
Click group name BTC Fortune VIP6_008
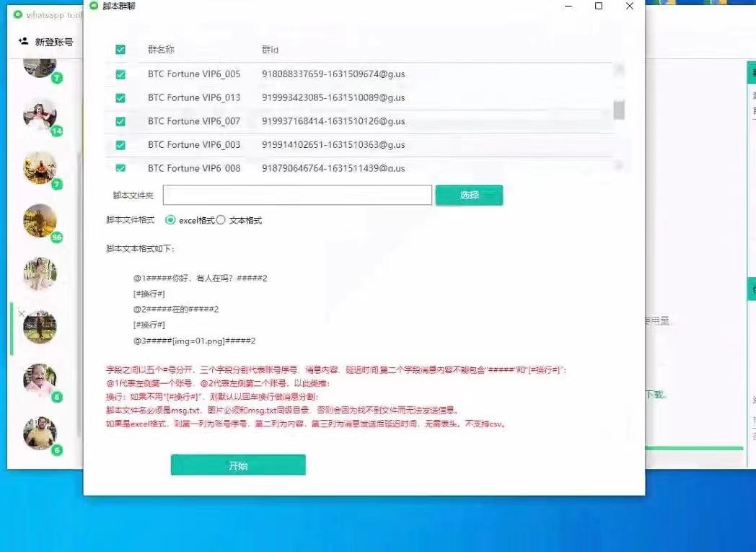(194, 168)
